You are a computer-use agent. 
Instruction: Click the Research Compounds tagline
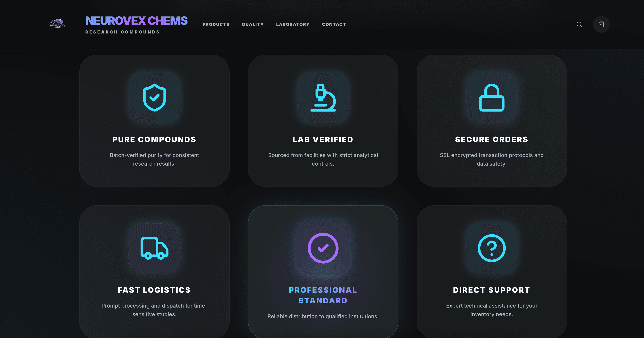pos(123,32)
